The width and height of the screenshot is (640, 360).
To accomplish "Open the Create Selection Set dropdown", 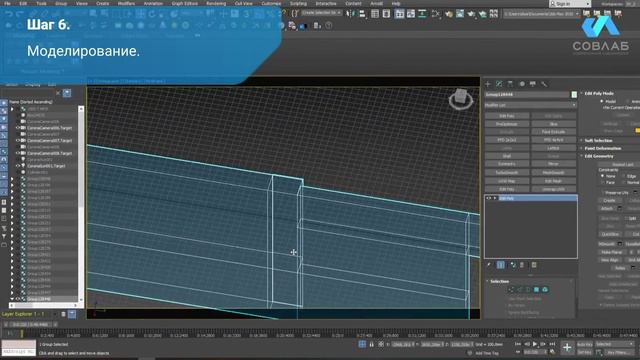I will [322, 13].
